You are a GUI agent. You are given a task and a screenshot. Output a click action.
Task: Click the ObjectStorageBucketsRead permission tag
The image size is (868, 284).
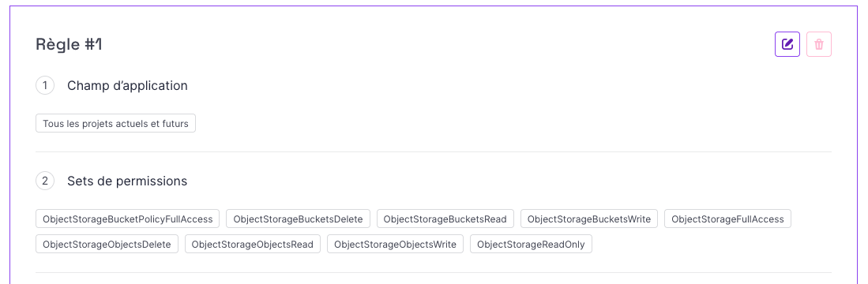[445, 219]
